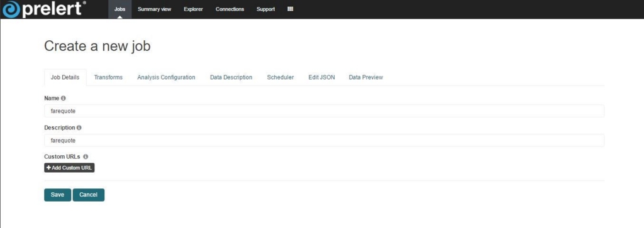Viewport: 644px width, 228px height.
Task: Cancel job creation
Action: click(89, 195)
